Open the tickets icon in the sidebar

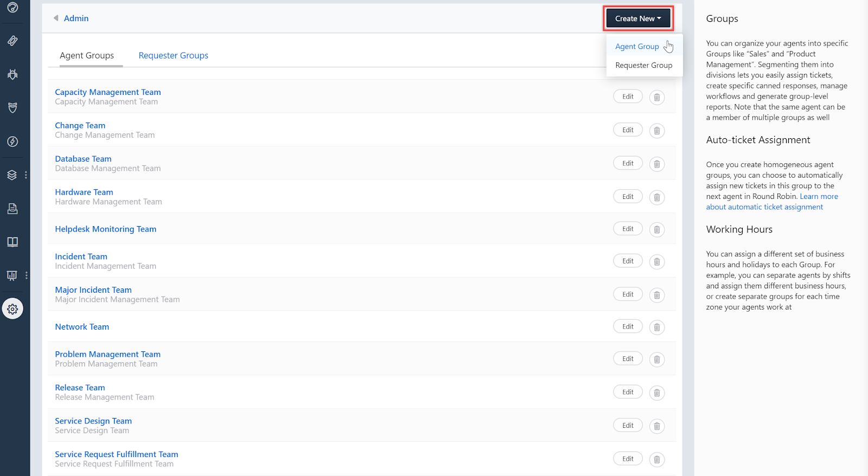12,41
